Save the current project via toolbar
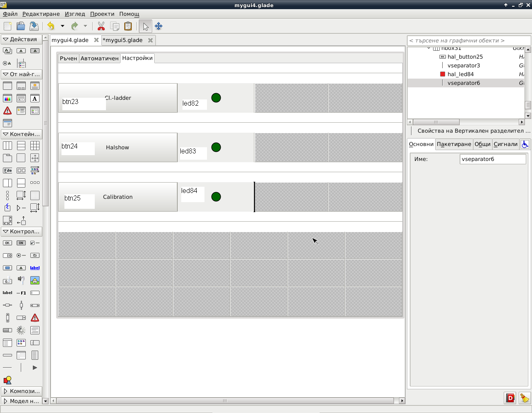 [x=34, y=26]
